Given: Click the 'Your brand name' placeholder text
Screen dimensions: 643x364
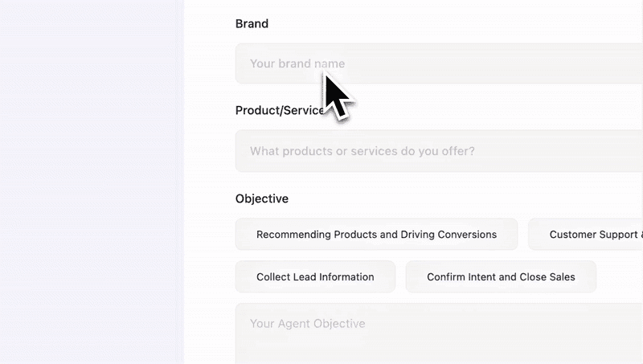Looking at the screenshot, I should pos(297,63).
